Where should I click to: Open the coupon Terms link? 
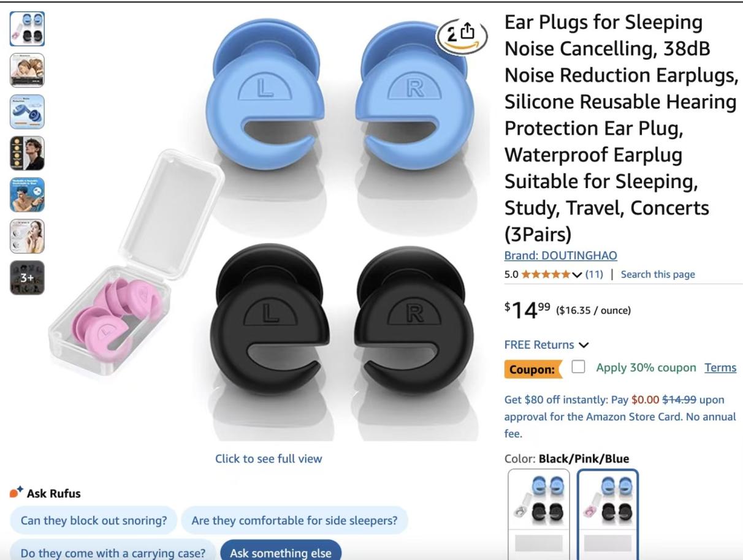[720, 368]
